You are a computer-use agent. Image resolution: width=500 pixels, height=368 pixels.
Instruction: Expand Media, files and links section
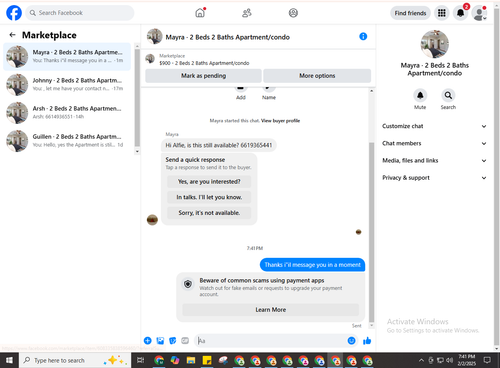(x=434, y=160)
